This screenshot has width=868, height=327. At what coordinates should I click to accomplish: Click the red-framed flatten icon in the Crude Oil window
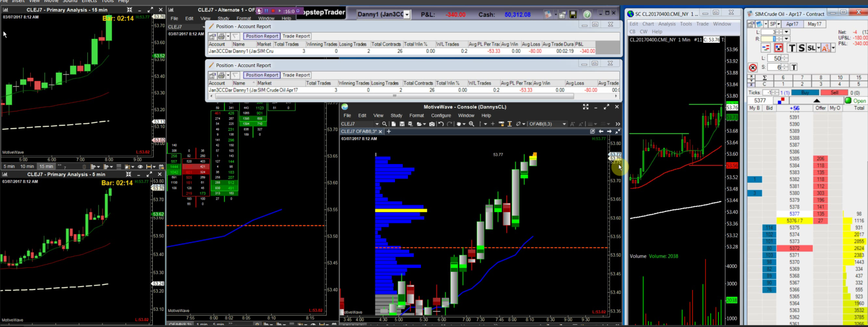(778, 48)
